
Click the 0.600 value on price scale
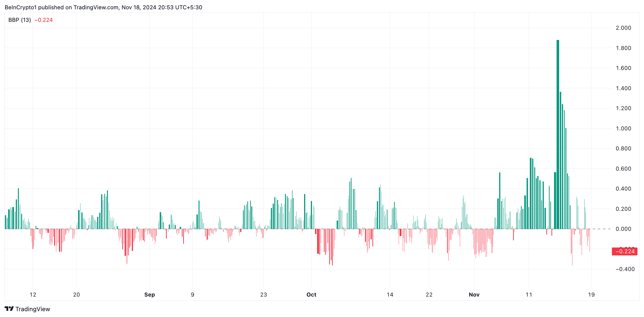[x=623, y=169]
